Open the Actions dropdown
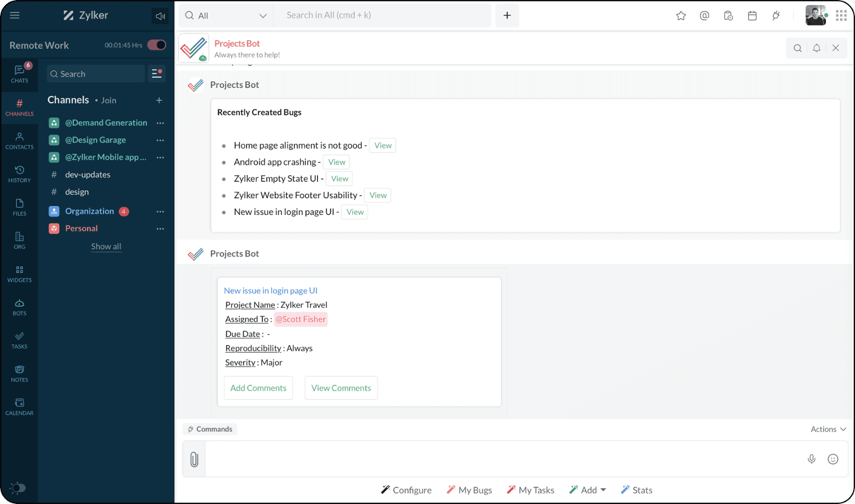This screenshot has width=855, height=504. pos(828,429)
